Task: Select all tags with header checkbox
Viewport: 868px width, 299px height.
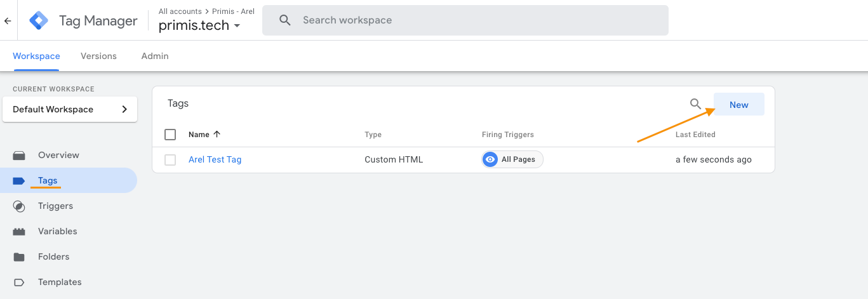Action: (x=170, y=135)
